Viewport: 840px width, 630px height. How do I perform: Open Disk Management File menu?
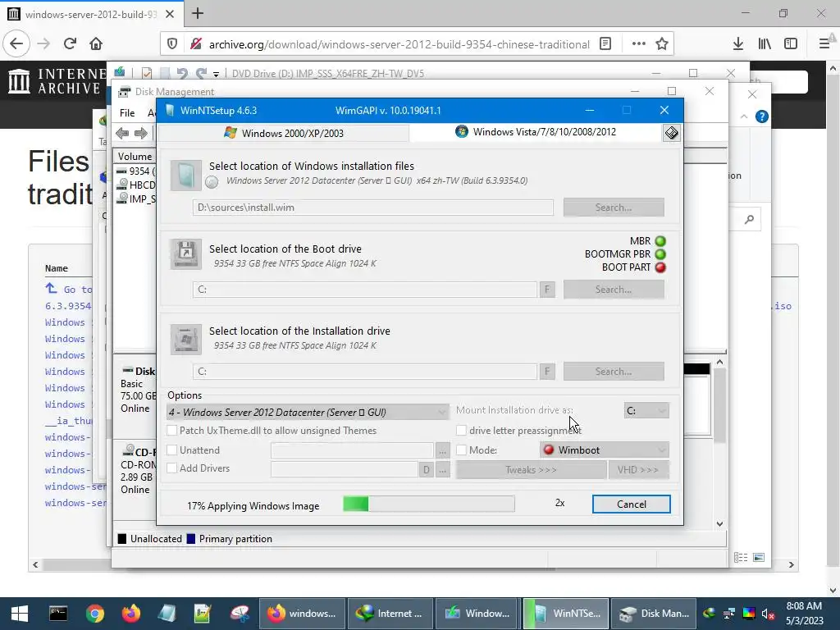click(x=127, y=113)
